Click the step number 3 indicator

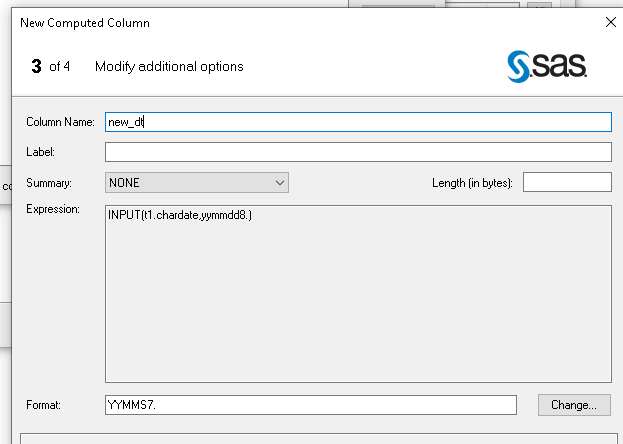(x=36, y=67)
